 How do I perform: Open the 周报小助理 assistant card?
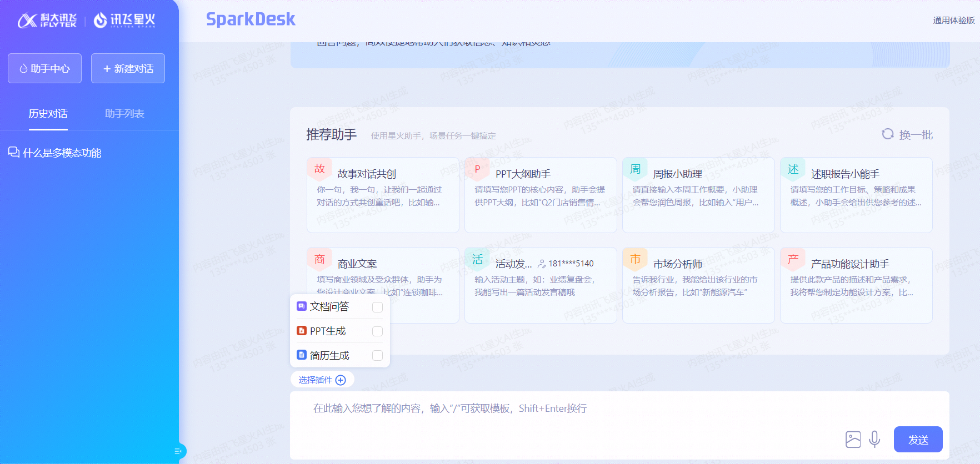(698, 195)
